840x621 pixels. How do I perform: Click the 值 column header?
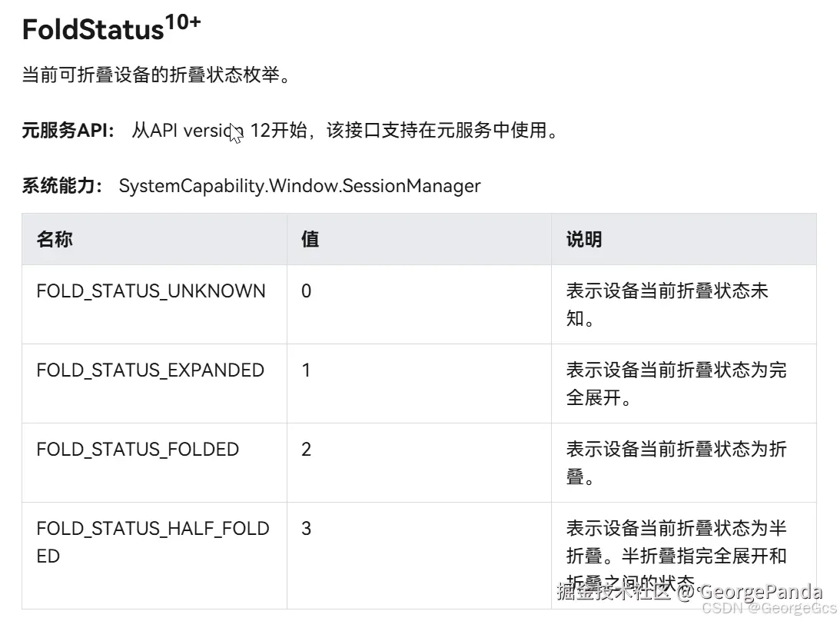pyautogui.click(x=310, y=239)
